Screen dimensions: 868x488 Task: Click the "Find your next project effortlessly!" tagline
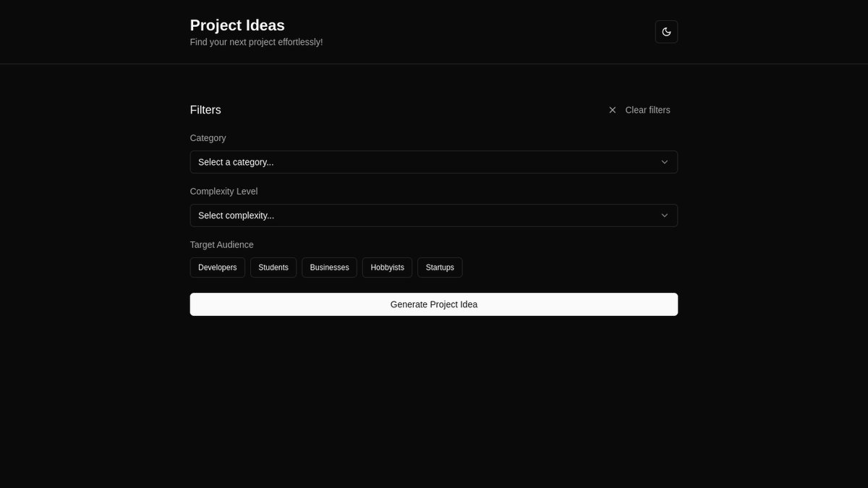[x=256, y=42]
